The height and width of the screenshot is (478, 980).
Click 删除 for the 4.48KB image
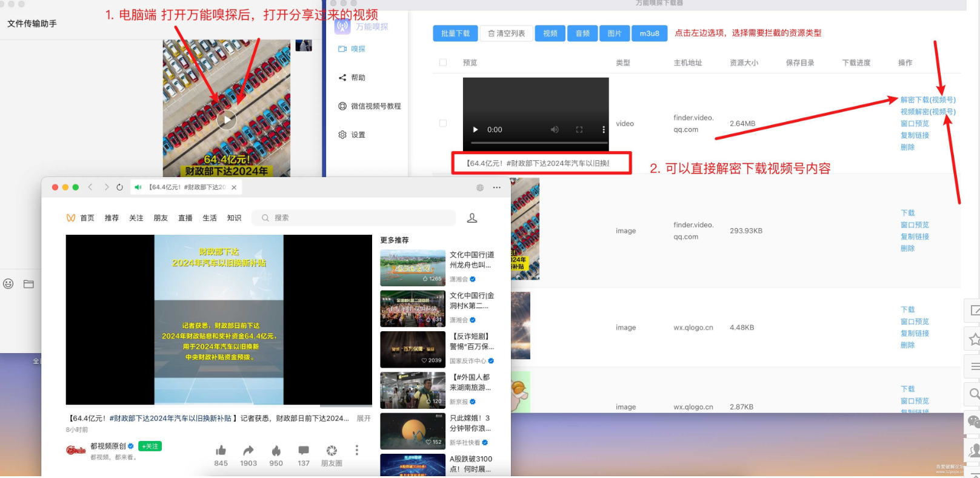pos(907,345)
